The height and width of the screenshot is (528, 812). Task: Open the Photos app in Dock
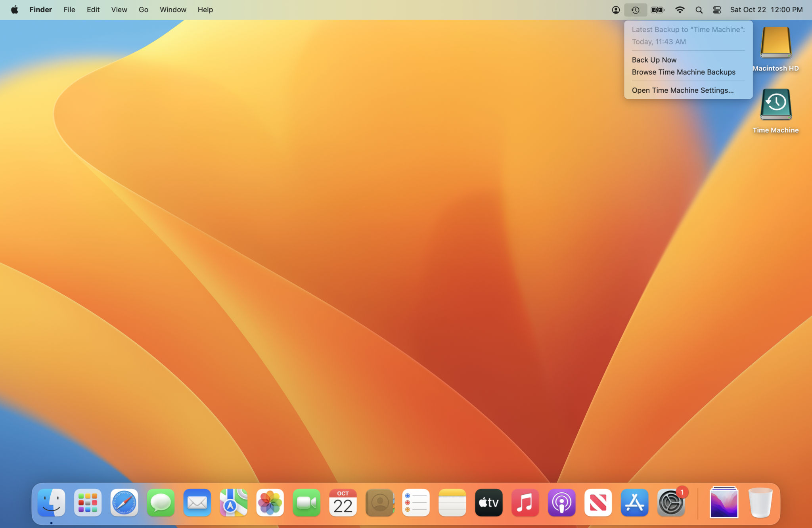[x=270, y=503]
